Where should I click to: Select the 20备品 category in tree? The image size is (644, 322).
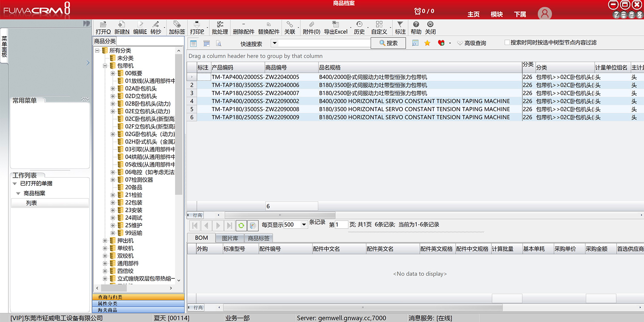pos(133,187)
